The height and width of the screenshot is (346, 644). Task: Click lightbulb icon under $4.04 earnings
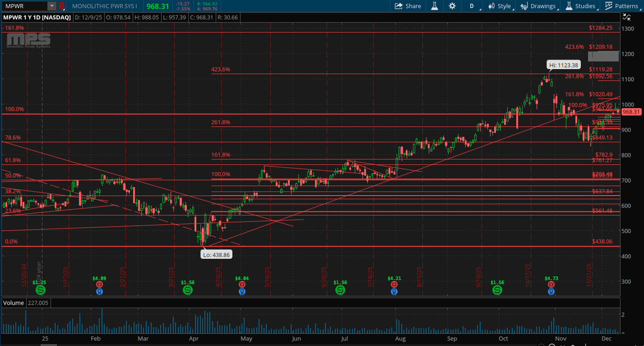(242, 291)
